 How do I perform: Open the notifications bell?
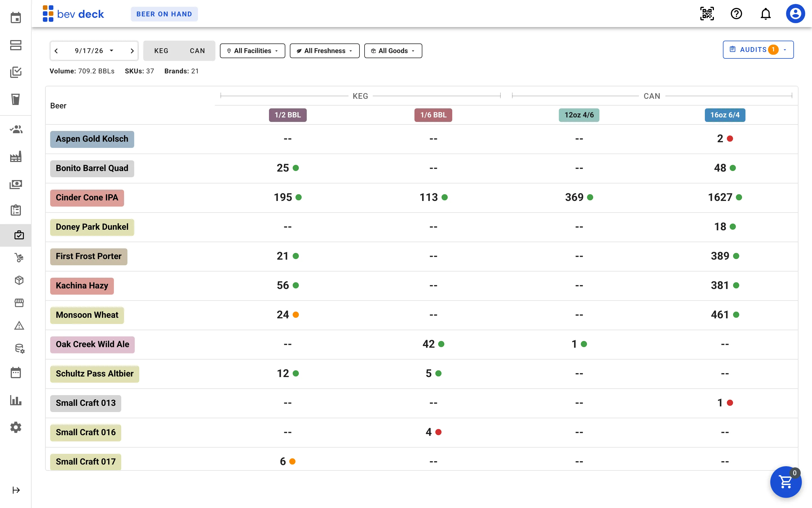click(x=766, y=14)
